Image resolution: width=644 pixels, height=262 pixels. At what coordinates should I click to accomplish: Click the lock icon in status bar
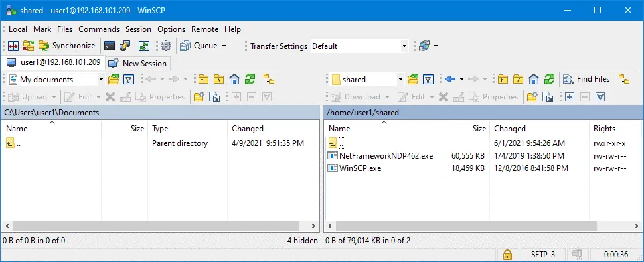click(507, 254)
